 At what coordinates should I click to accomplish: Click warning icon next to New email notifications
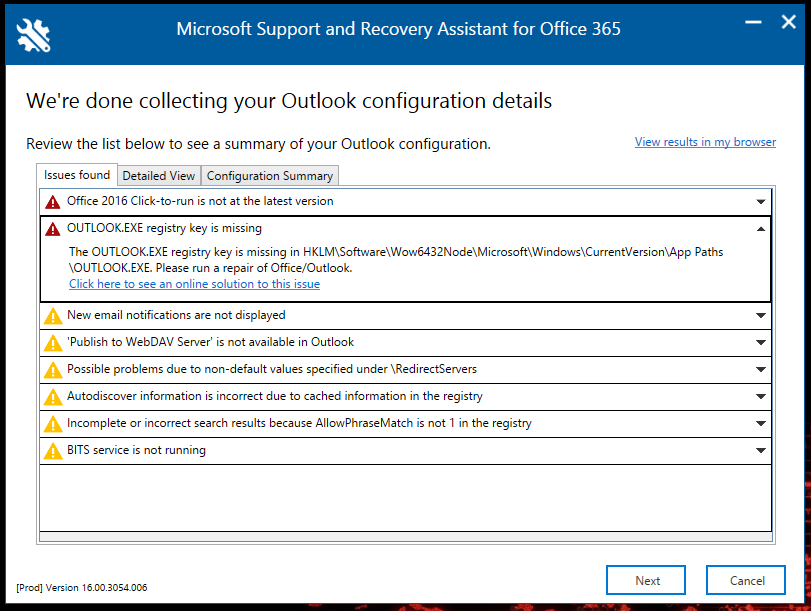[x=53, y=316]
